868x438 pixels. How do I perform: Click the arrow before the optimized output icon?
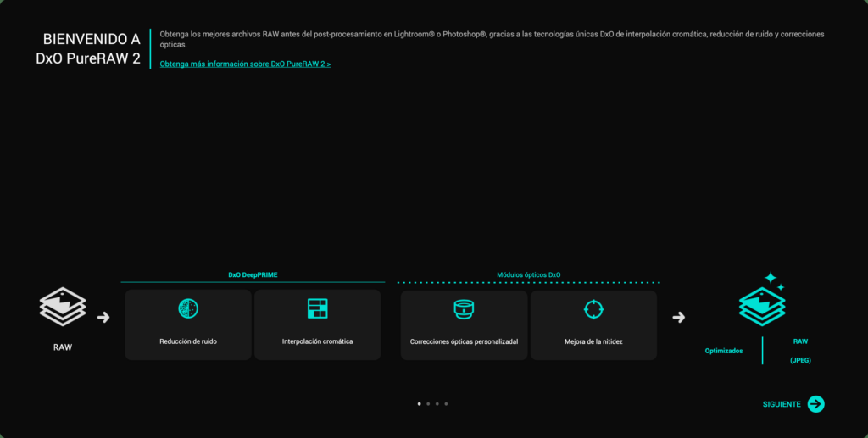point(679,318)
